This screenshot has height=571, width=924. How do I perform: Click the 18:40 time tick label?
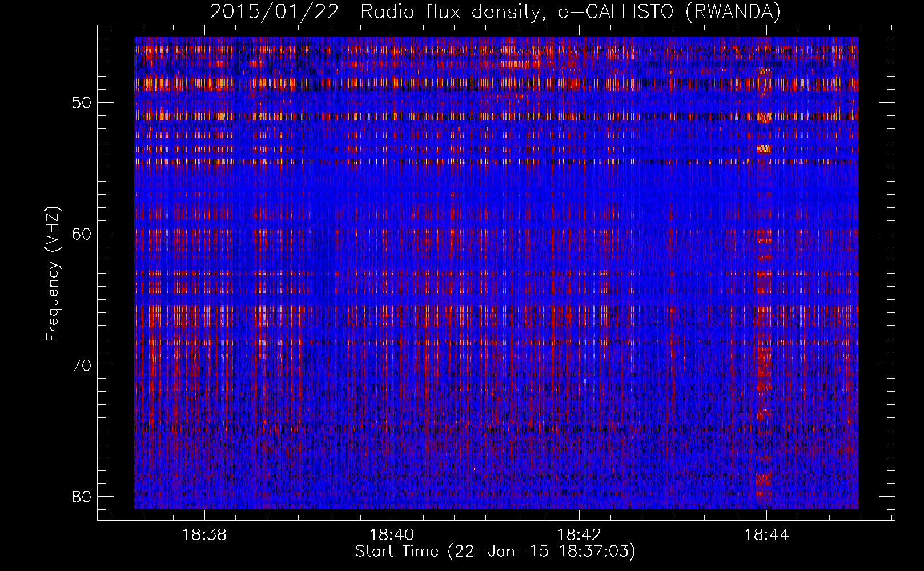tap(391, 534)
